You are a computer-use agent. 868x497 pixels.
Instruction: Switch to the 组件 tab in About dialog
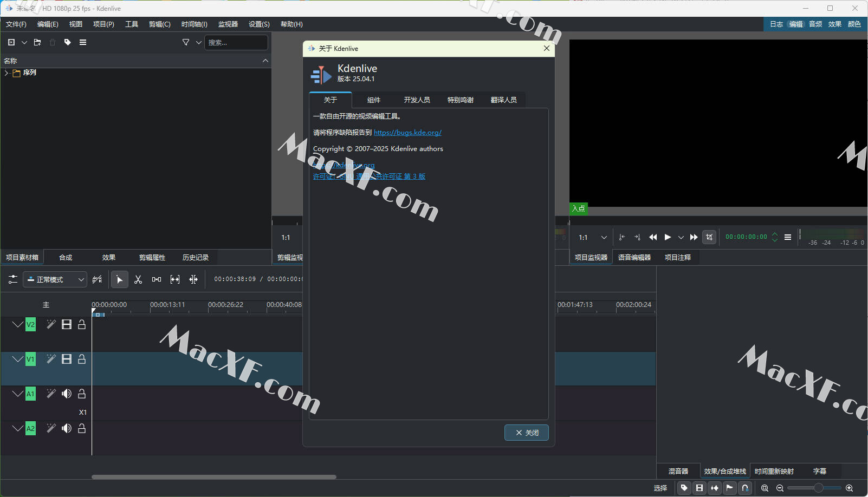click(374, 100)
